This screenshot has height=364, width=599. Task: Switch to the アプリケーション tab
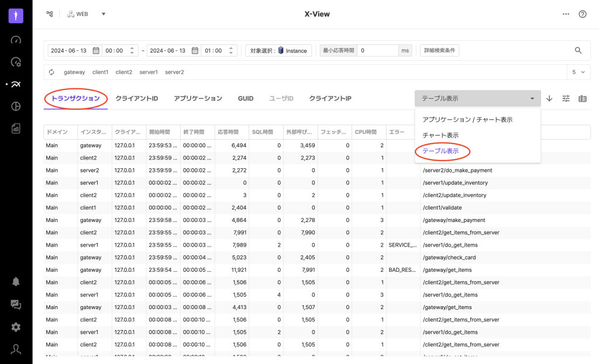click(x=198, y=99)
